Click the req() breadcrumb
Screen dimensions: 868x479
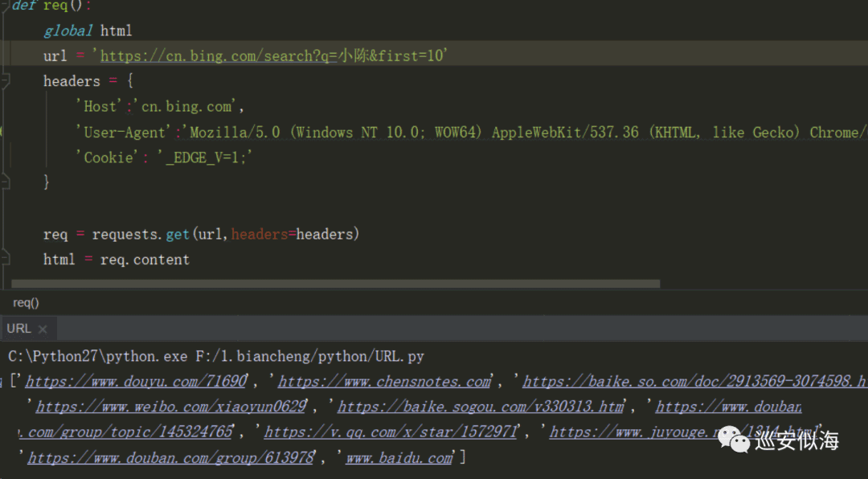pos(26,302)
